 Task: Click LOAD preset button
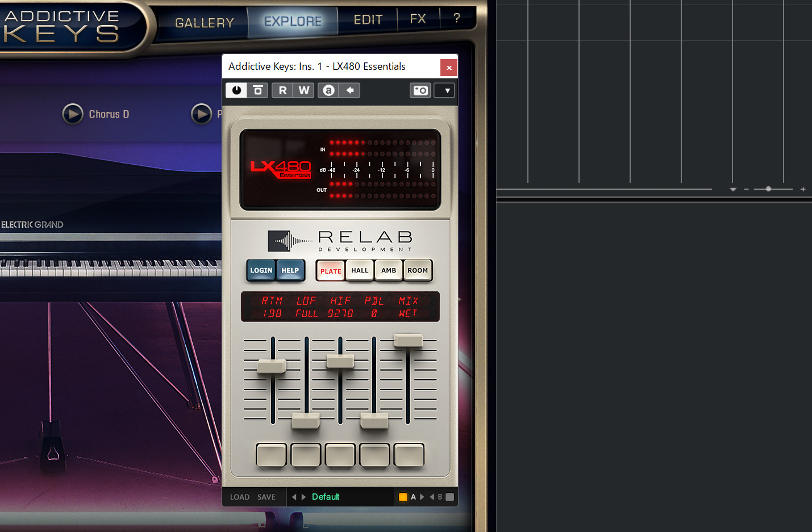point(240,497)
